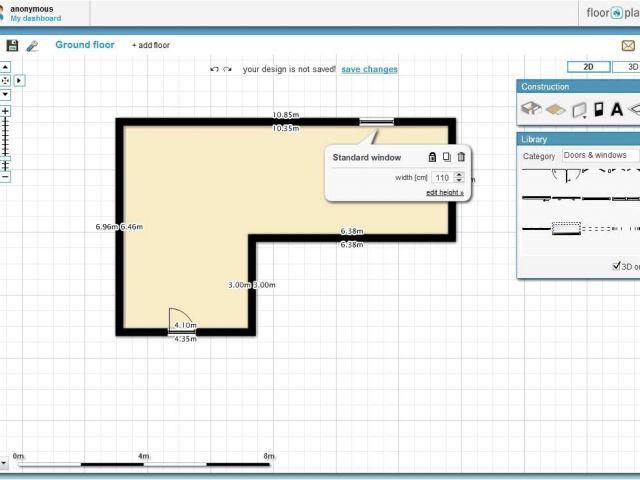This screenshot has height=480, width=640.
Task: Select the draw surface construction tool
Action: [555, 109]
